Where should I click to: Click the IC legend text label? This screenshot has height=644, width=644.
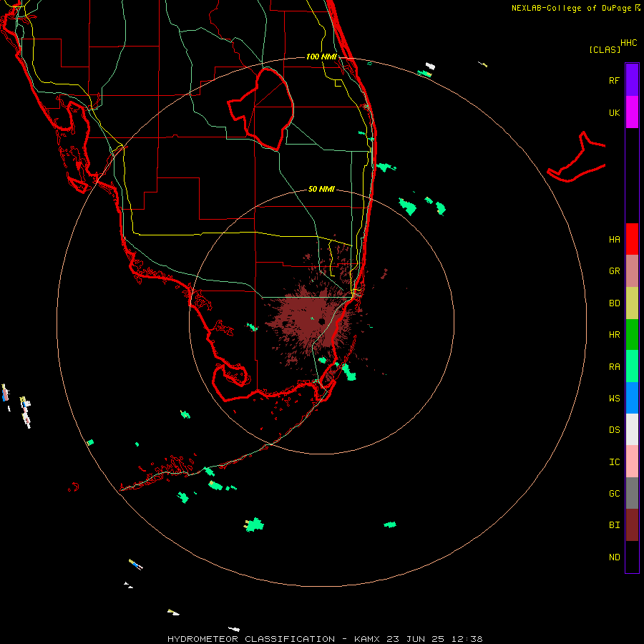click(x=614, y=462)
